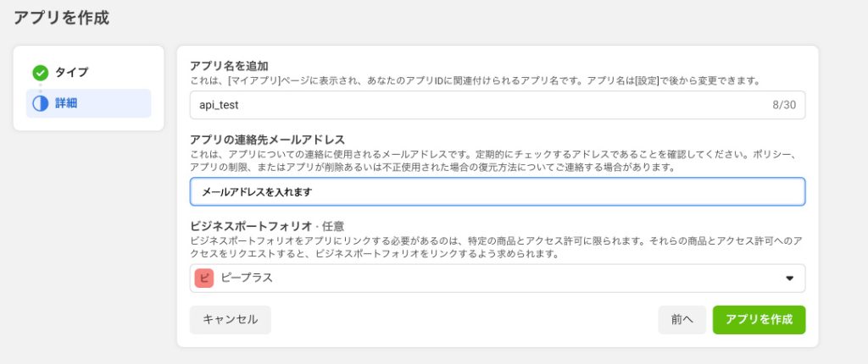
Task: Click the 8/30 character counter
Action: (x=784, y=104)
